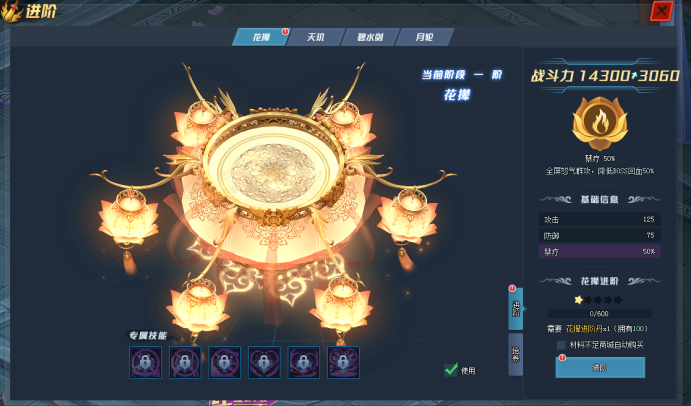Click the 0/600 progress bar
Viewport: 691px width, 406px height.
click(x=599, y=314)
